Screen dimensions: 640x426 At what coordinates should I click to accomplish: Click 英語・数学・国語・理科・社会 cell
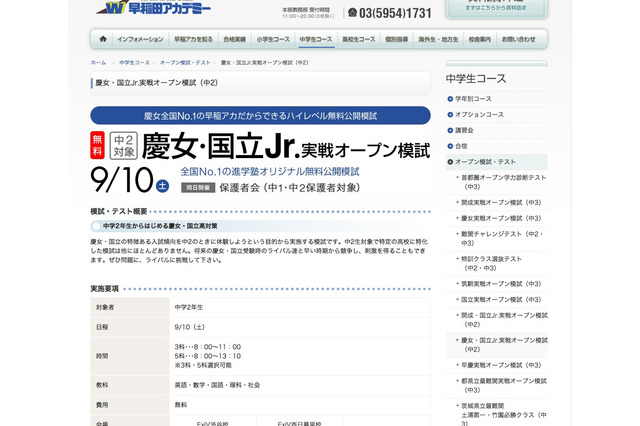300,385
